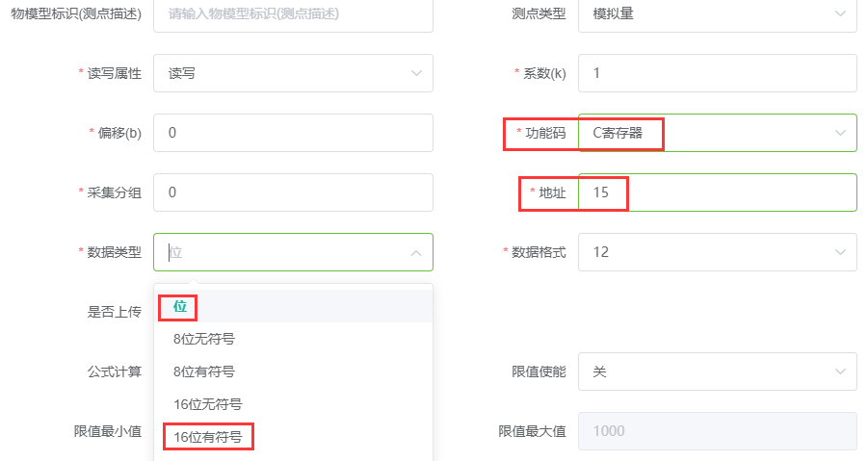Click the 地址 field containing 15
Screen dimensions: 868x461
click(718, 192)
